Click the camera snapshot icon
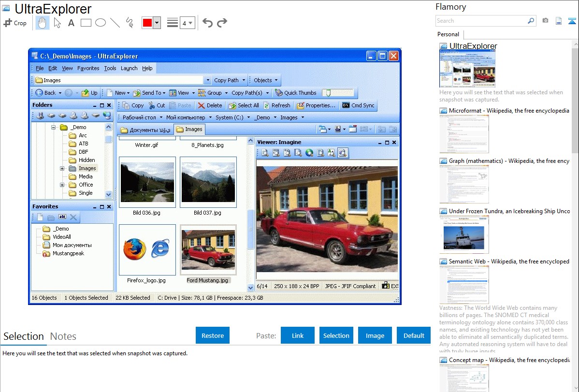Image resolution: width=579 pixels, height=392 pixels. (x=545, y=21)
